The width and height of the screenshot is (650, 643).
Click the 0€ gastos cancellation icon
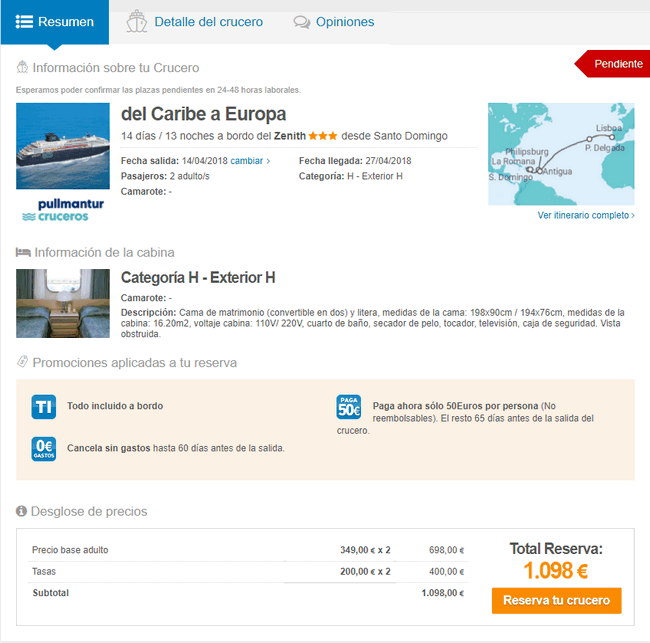coord(43,449)
